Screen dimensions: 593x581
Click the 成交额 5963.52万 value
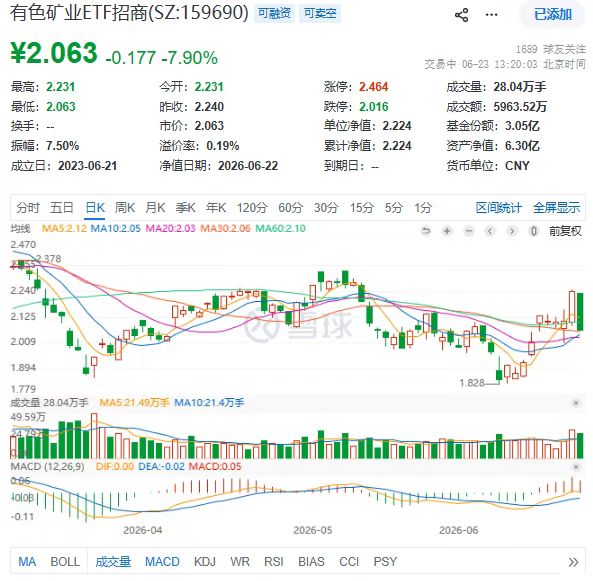click(520, 107)
